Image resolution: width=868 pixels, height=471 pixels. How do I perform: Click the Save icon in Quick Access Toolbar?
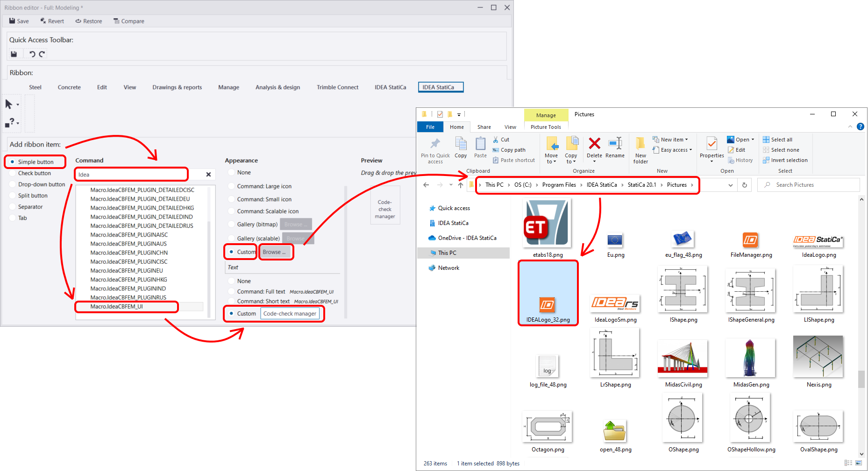point(14,54)
